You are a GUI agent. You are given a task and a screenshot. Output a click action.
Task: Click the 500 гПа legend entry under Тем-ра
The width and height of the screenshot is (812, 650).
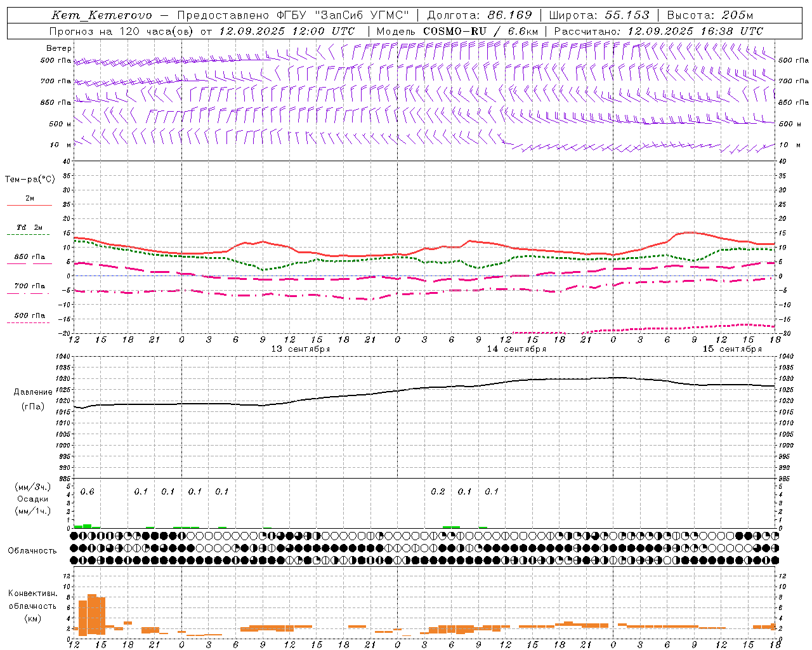point(29,315)
